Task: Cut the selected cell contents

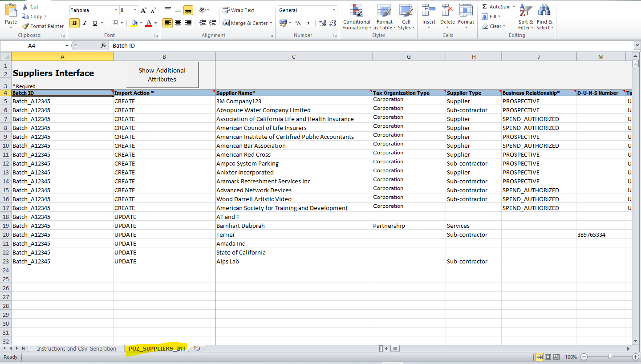Action: [x=30, y=7]
